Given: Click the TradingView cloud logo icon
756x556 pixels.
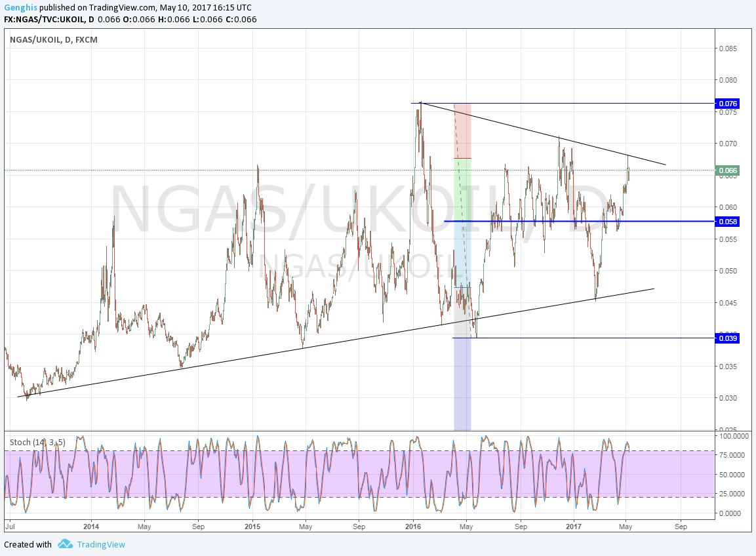Looking at the screenshot, I should (65, 544).
